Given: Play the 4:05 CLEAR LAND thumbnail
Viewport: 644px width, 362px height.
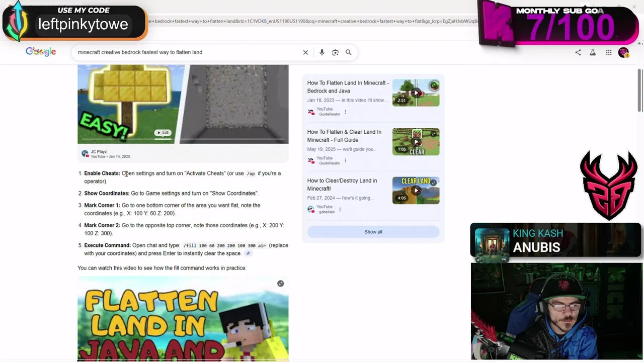Looking at the screenshot, I should (x=416, y=191).
